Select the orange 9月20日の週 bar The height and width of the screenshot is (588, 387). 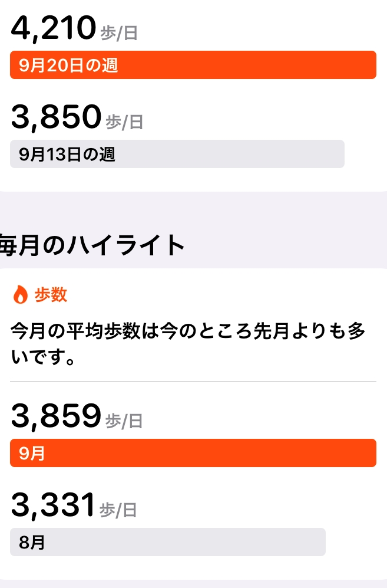(x=193, y=65)
